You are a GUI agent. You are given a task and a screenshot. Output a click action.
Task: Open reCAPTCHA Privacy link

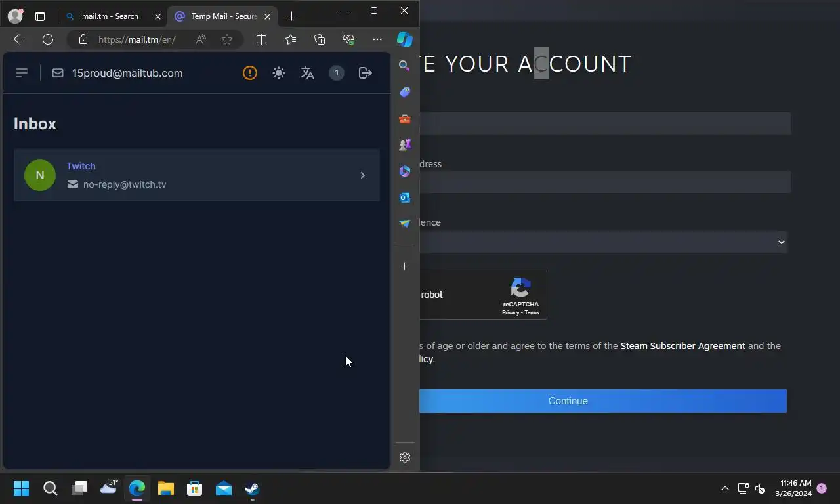[511, 313]
